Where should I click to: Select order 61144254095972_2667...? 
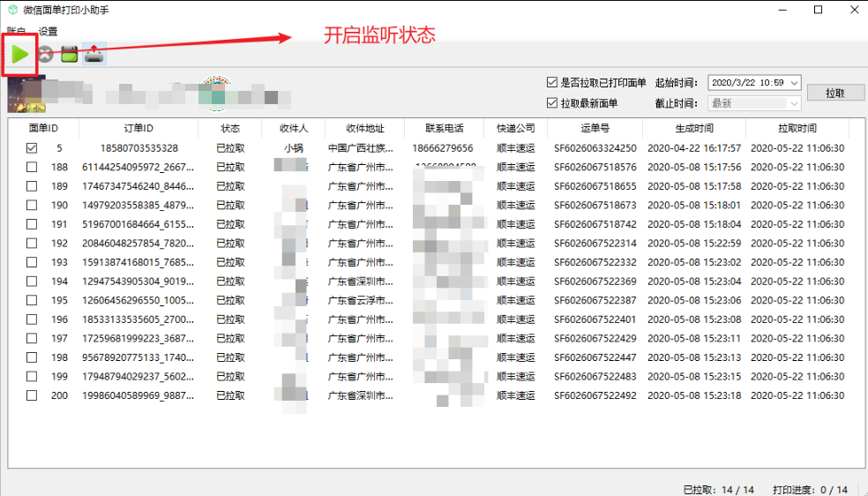(x=138, y=167)
